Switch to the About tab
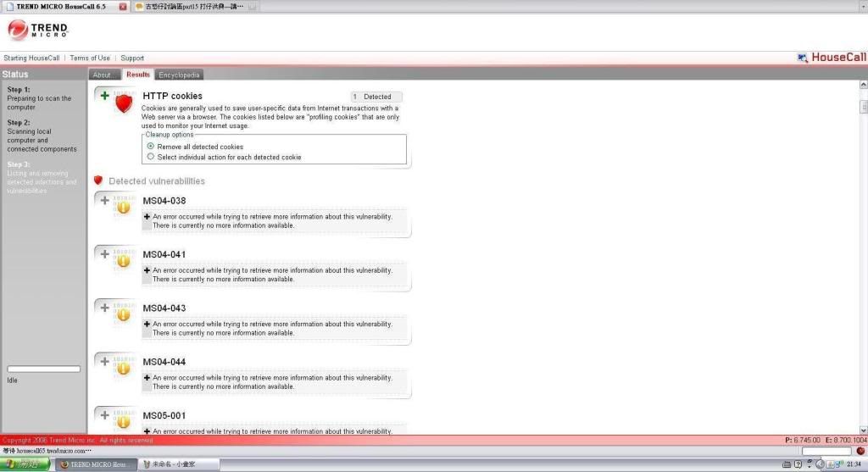 [103, 75]
